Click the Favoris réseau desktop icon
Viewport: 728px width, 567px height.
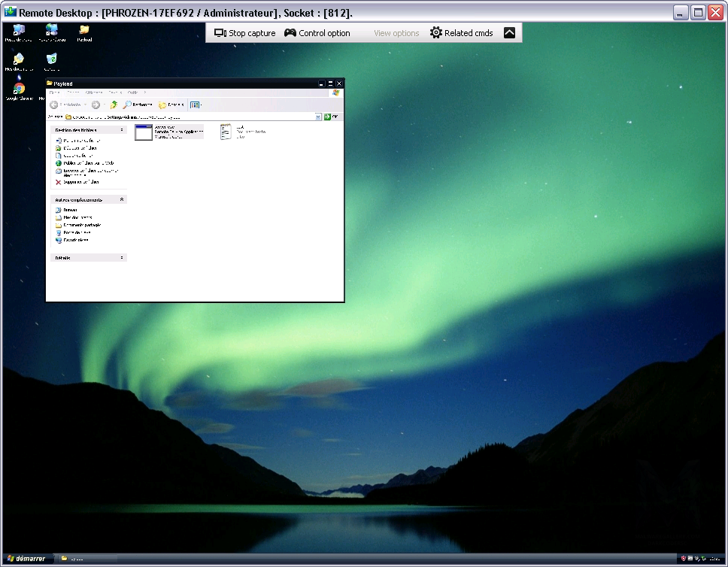51,31
